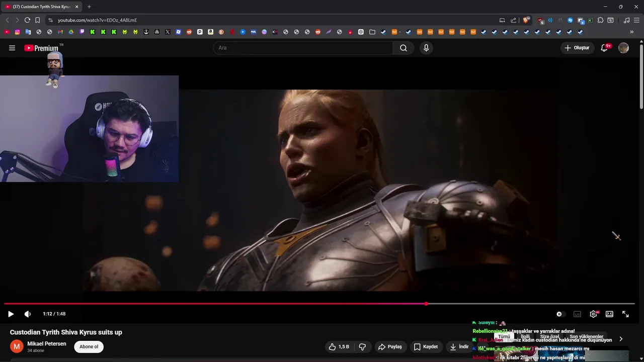644x362 pixels.
Task: Select the Custodian Tyrith Shiva Kyrus tab
Action: click(x=40, y=7)
